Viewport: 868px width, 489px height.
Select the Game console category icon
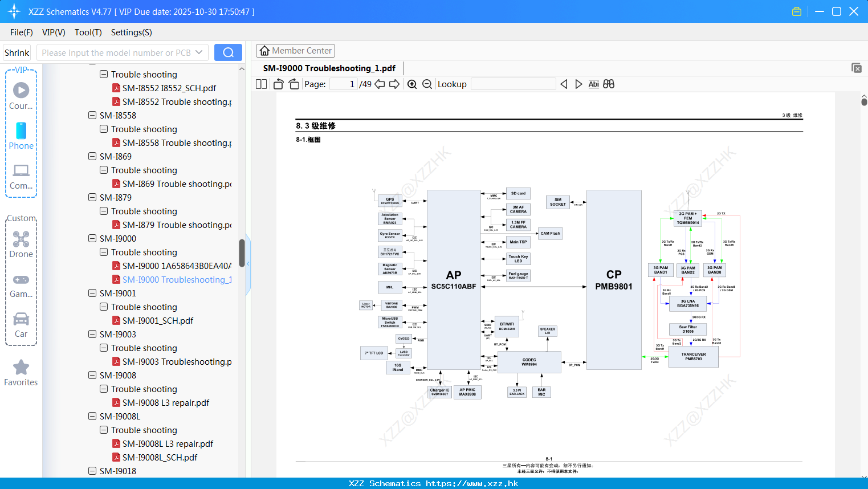coord(21,279)
